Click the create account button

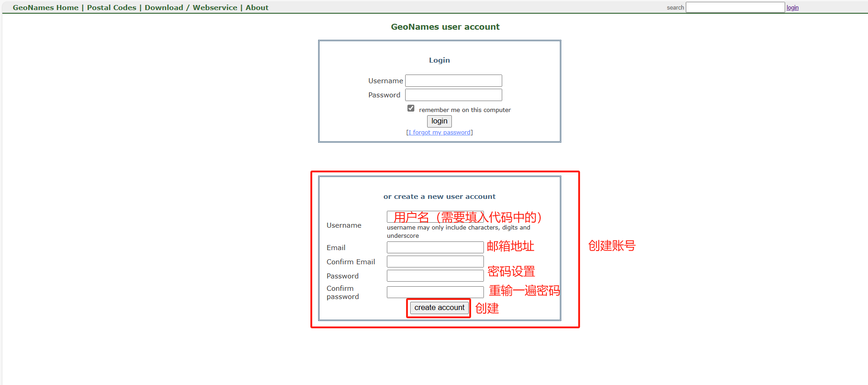(x=439, y=308)
